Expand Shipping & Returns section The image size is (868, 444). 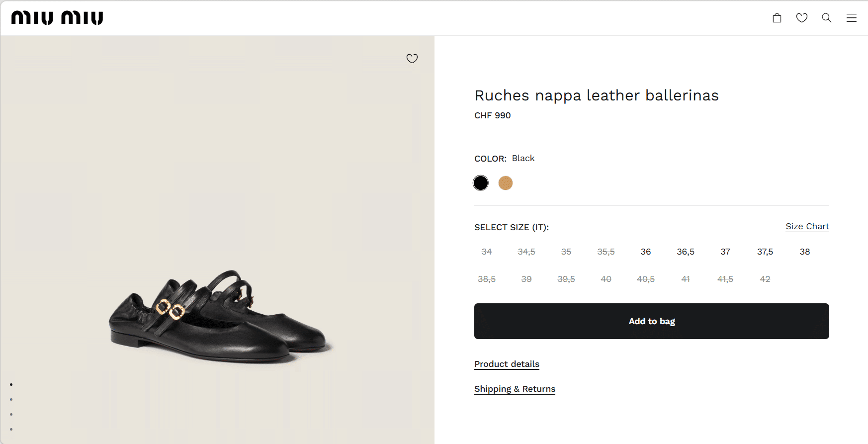515,389
